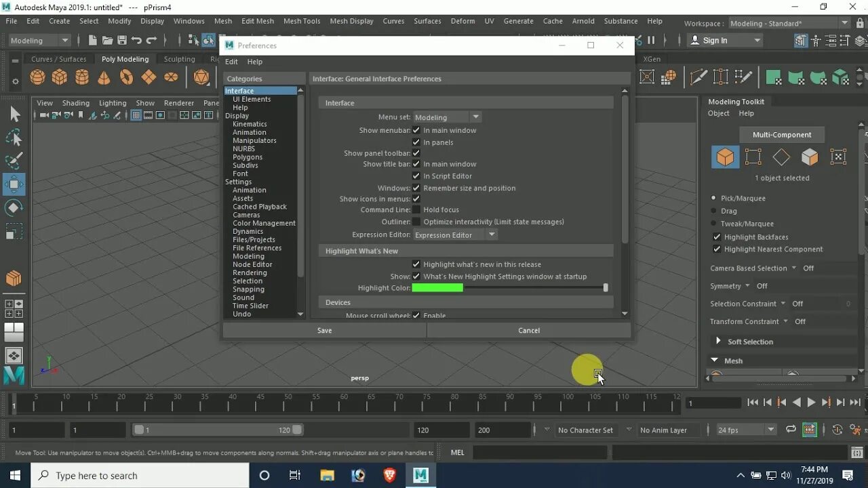Uncheck Show icons in menus
The height and width of the screenshot is (488, 868).
click(416, 199)
